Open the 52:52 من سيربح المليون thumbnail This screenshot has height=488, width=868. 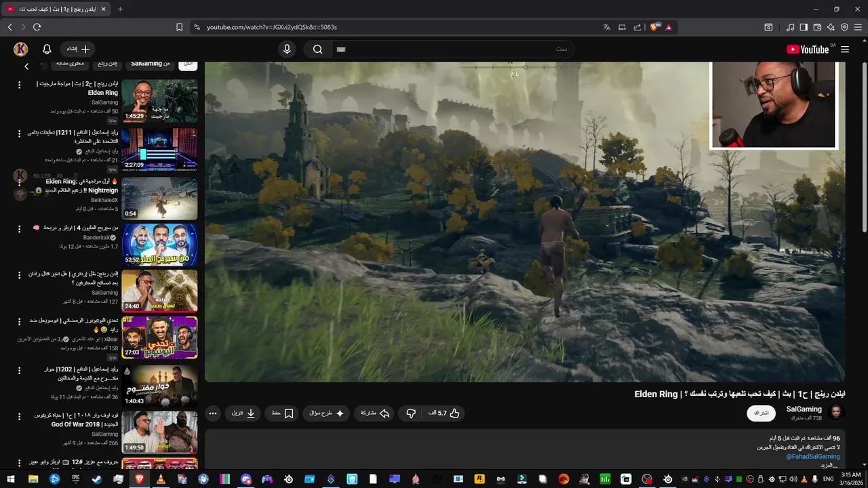159,245
